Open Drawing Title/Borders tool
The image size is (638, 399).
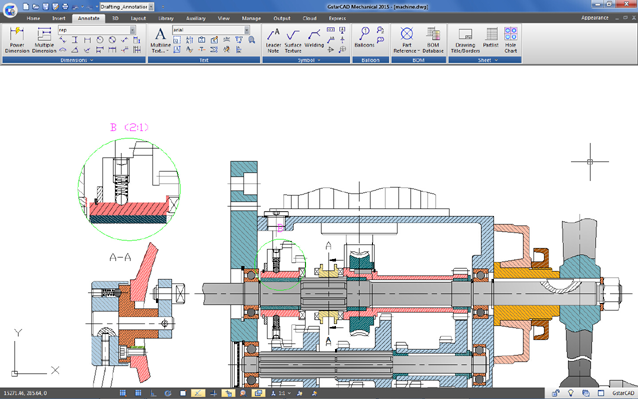(465, 40)
